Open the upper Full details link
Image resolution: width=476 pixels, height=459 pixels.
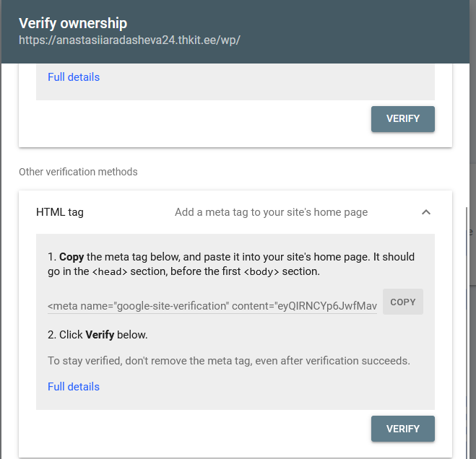click(x=74, y=77)
